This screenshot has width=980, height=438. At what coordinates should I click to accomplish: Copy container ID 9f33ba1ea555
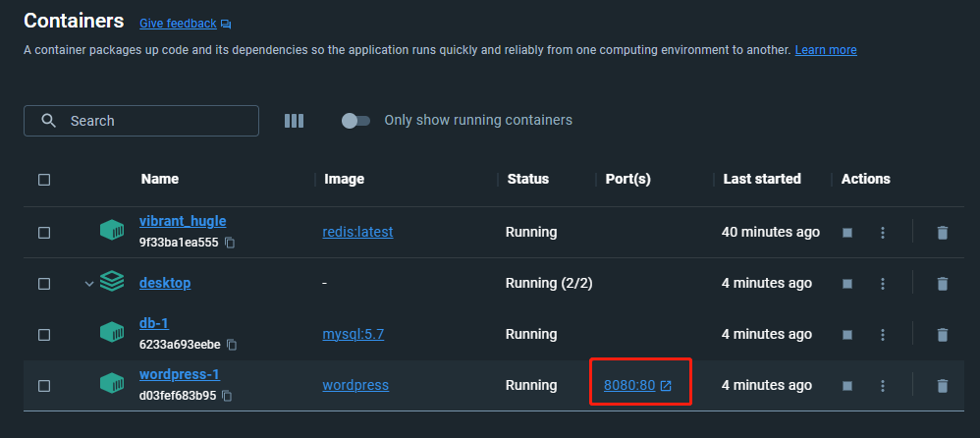pos(230,243)
